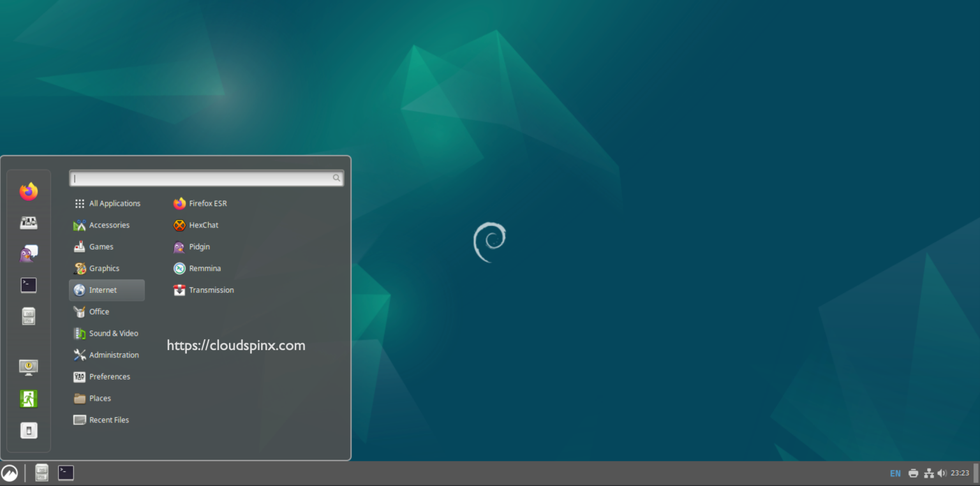Mute audio using the speaker tray icon
The image size is (980, 486).
pyautogui.click(x=942, y=473)
